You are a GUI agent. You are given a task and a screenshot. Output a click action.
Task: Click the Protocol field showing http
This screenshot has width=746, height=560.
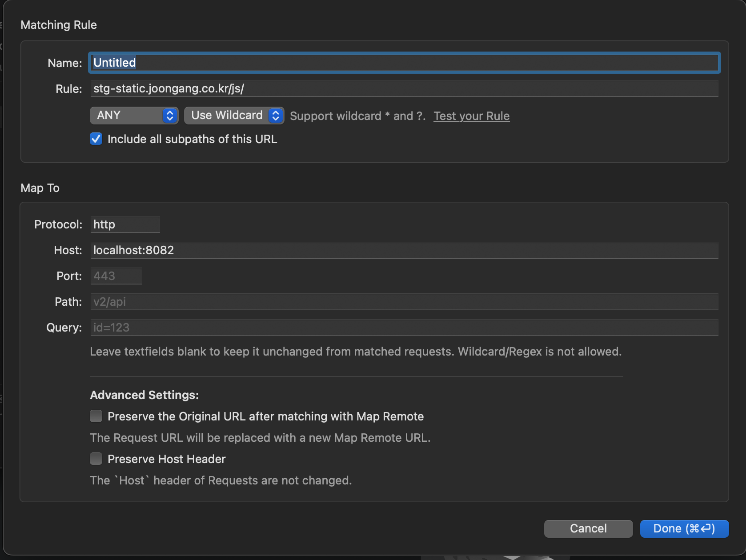pyautogui.click(x=125, y=224)
